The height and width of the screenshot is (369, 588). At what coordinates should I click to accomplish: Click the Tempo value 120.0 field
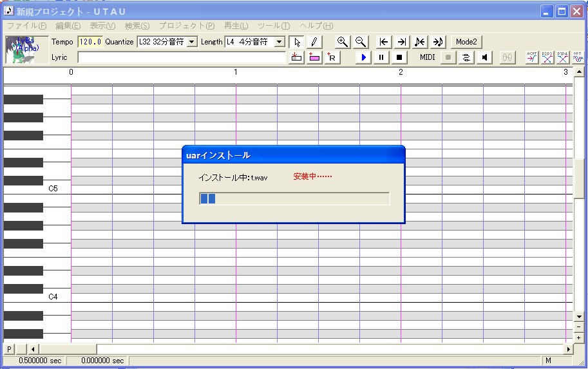90,42
